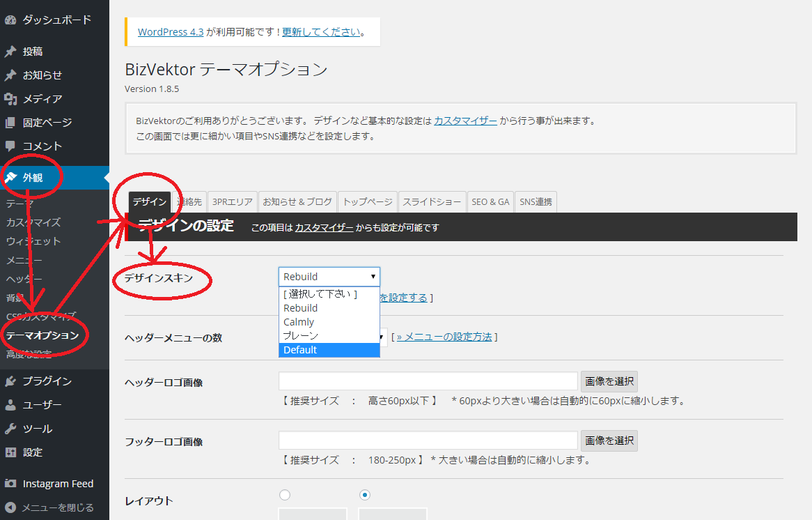Click the media icon beside メディア

[10, 98]
